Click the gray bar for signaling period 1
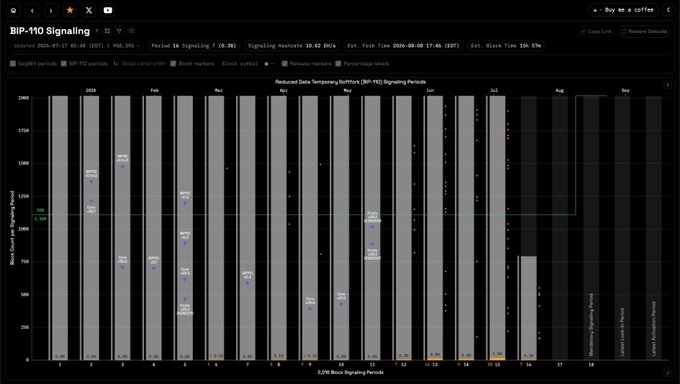Screen dimensions: 680x384 tap(60, 227)
